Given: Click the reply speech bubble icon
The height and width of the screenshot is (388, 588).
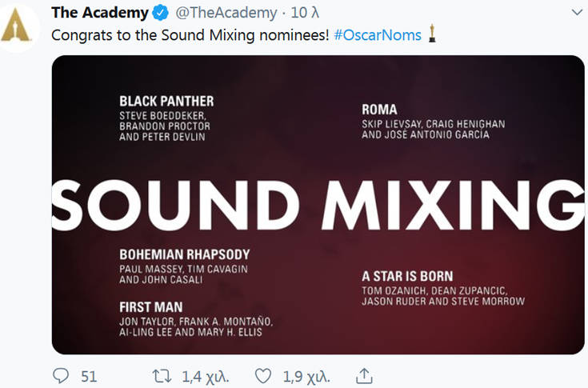Looking at the screenshot, I should tap(61, 375).
